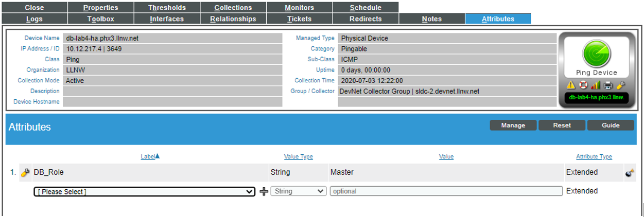The height and width of the screenshot is (217, 644).
Task: Click the Reset button
Action: (562, 125)
